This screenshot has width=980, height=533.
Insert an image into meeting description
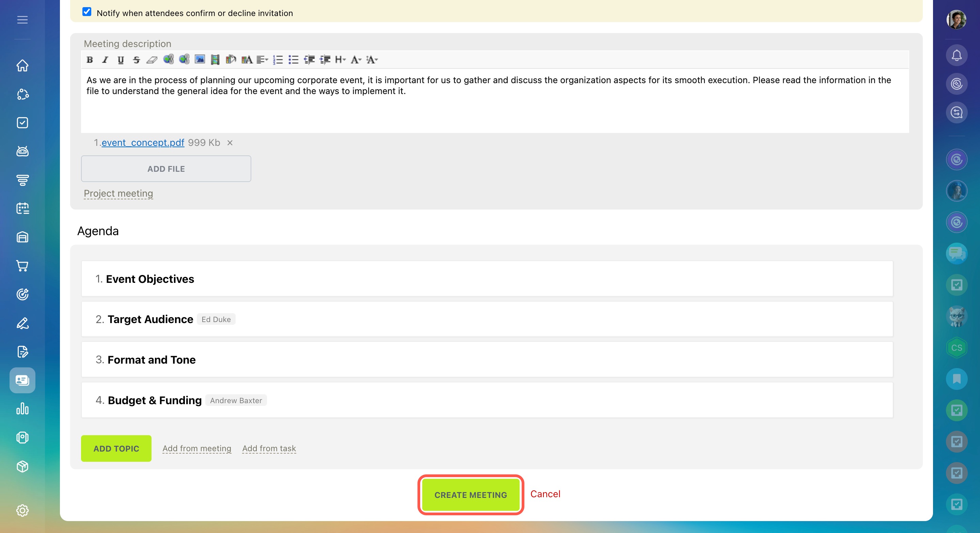(200, 59)
